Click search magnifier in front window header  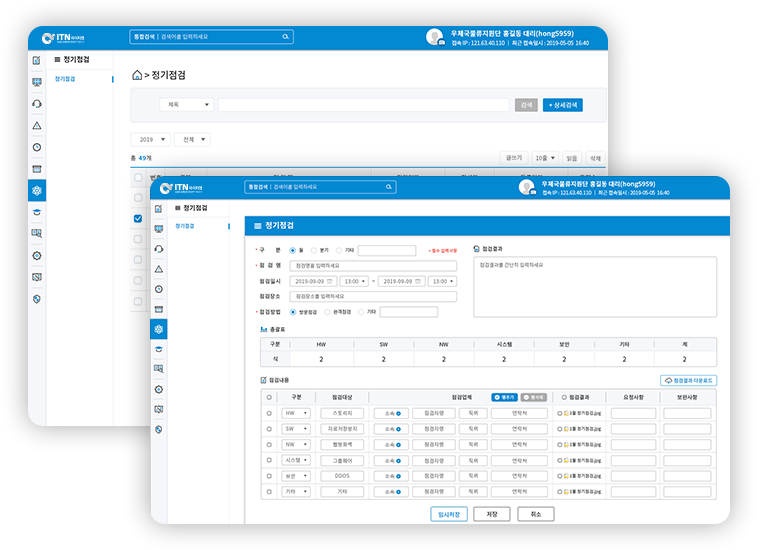[389, 187]
